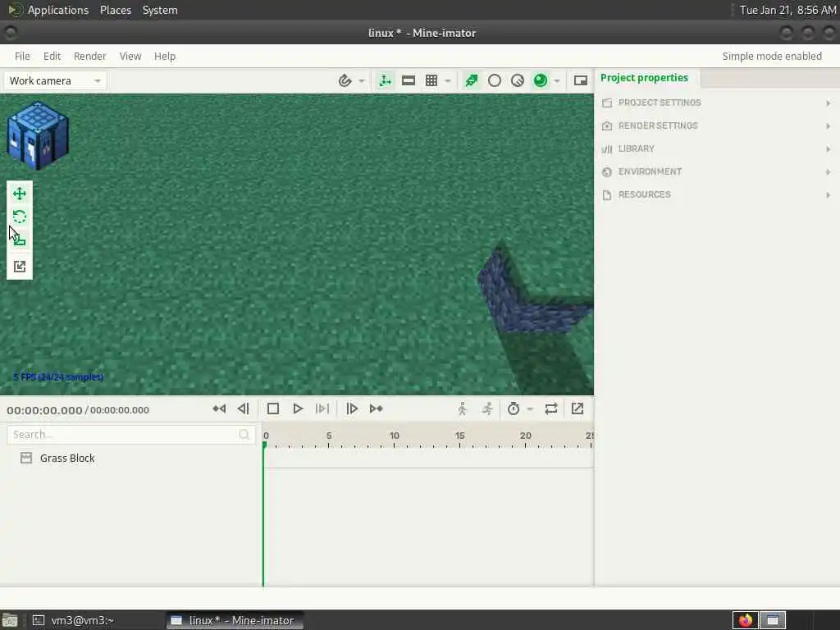Open the render mode dropdown arrow
This screenshot has height=630, width=840.
tap(557, 81)
